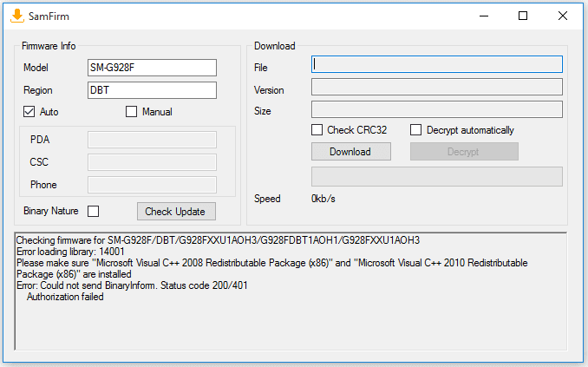Click the Phone field

click(152, 185)
